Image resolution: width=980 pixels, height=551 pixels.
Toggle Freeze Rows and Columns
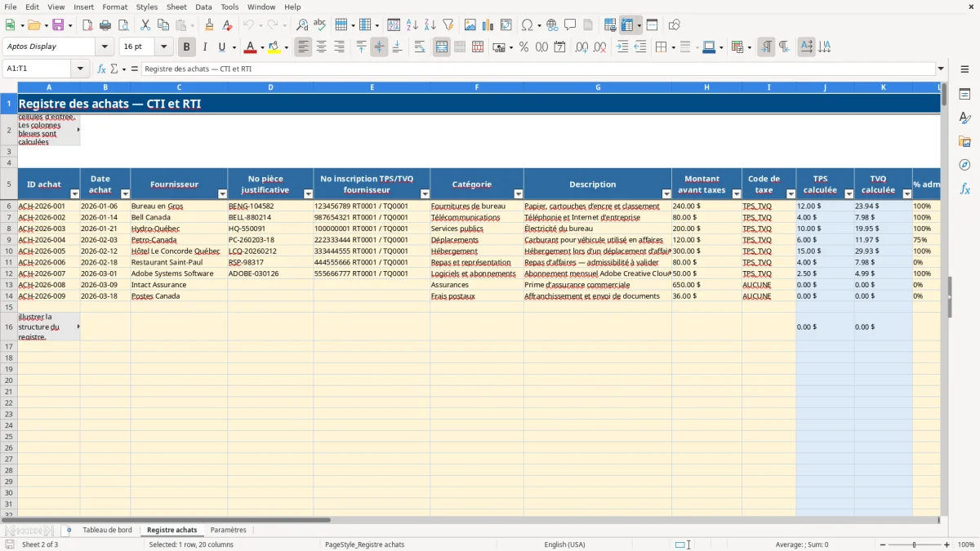[x=626, y=25]
